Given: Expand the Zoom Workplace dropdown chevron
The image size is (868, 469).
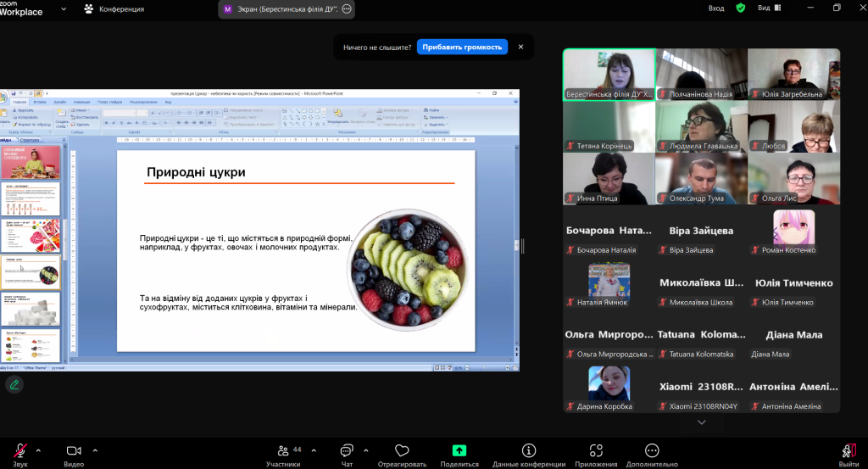Looking at the screenshot, I should pos(64,8).
